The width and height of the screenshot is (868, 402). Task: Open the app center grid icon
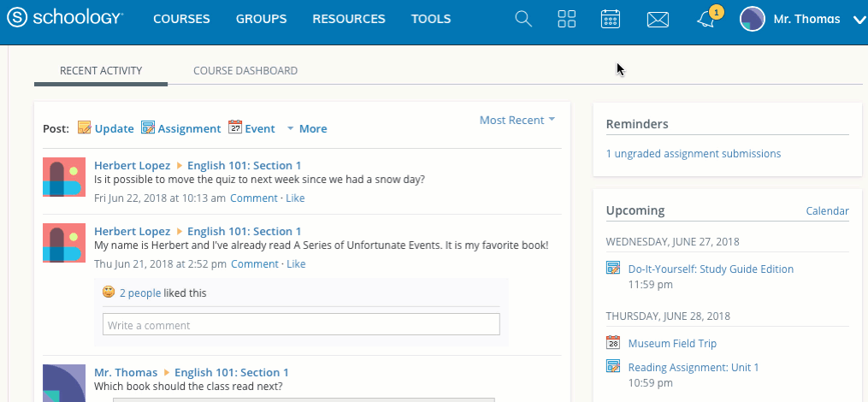[567, 19]
